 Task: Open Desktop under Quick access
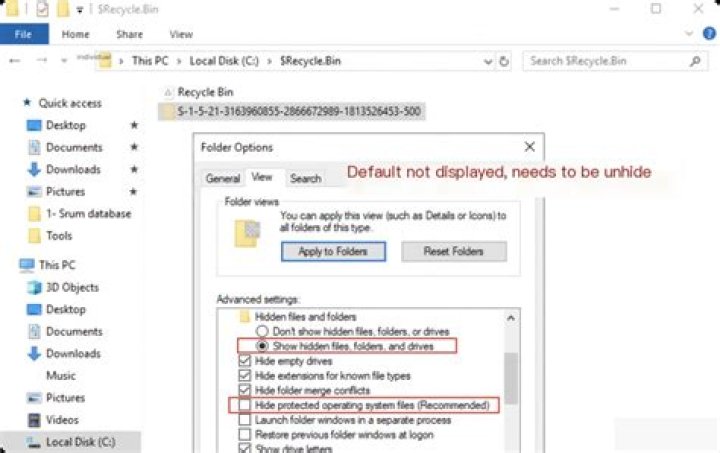tap(66, 125)
